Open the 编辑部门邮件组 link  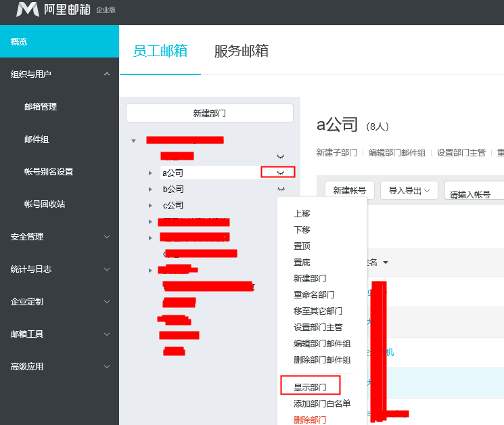(x=396, y=153)
